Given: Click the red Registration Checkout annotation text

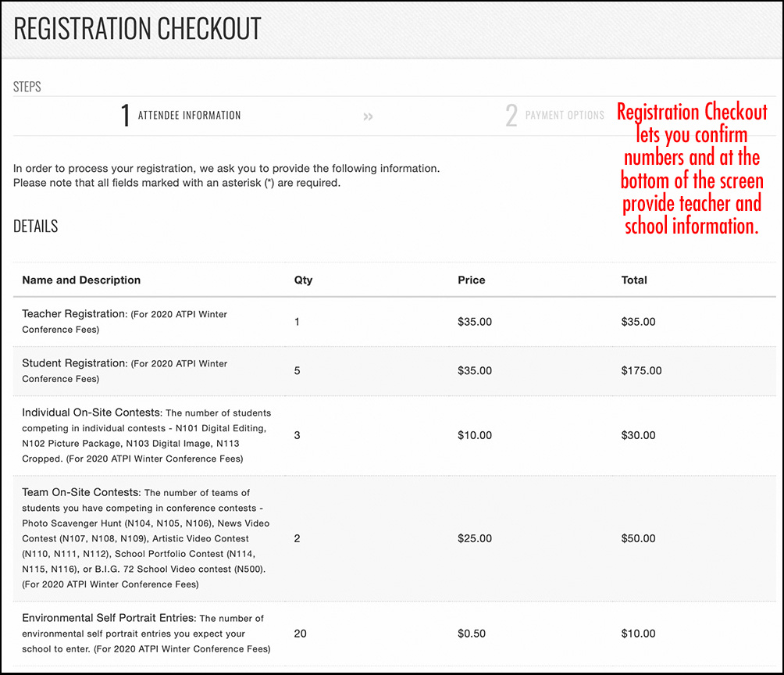Looking at the screenshot, I should [x=692, y=169].
